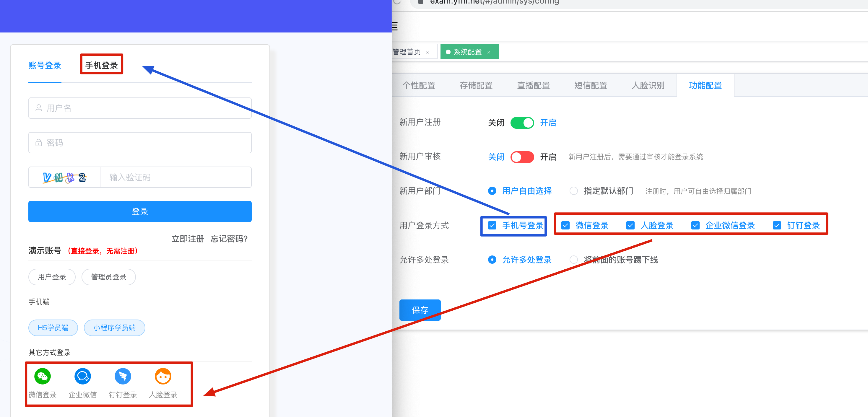The height and width of the screenshot is (417, 868).
Task: Open the 功能配置 tab
Action: [x=705, y=86]
